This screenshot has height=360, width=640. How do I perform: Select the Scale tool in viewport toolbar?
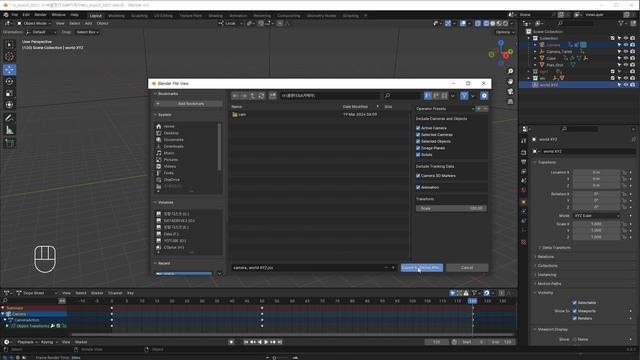[x=9, y=93]
